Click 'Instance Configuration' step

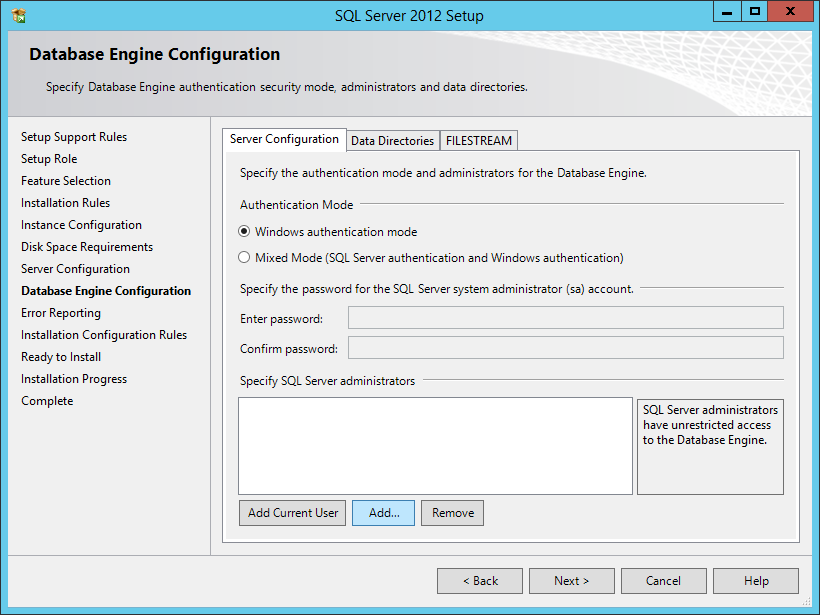tap(81, 225)
